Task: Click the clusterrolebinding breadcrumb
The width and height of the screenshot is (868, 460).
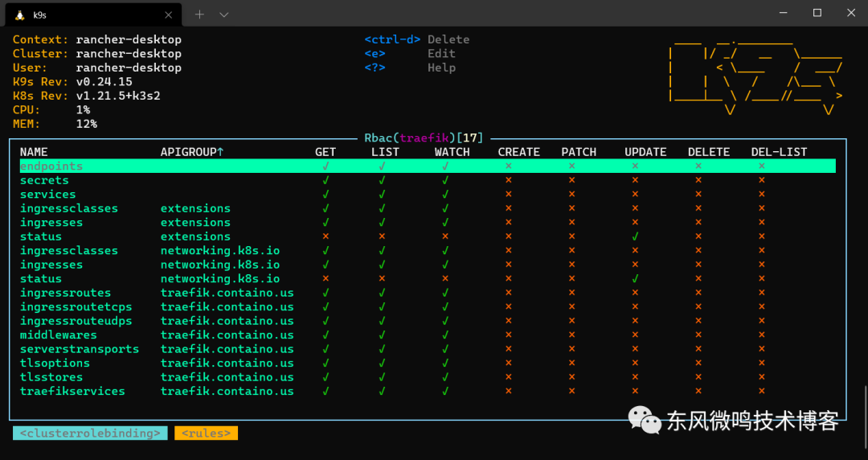Action: (x=90, y=433)
